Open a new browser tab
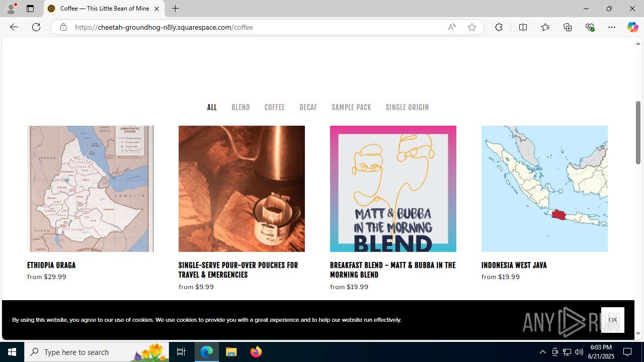This screenshot has height=362, width=644. pos(175,9)
